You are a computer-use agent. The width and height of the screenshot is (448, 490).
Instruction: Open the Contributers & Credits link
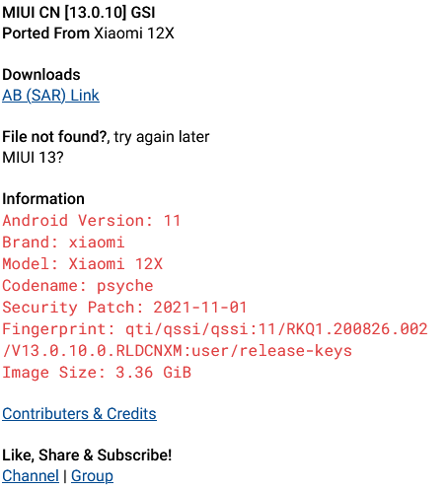[x=79, y=414]
